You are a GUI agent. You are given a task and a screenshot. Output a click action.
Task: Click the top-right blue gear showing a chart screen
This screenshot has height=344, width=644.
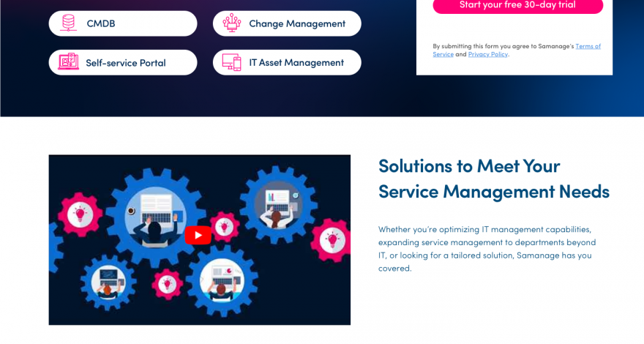click(279, 201)
